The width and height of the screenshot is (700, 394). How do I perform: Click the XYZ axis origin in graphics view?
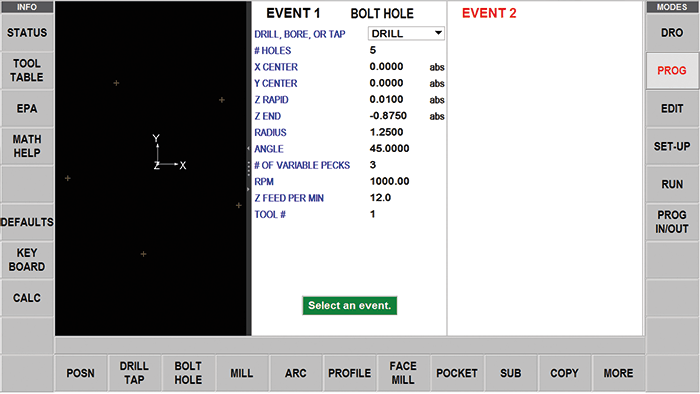point(157,164)
